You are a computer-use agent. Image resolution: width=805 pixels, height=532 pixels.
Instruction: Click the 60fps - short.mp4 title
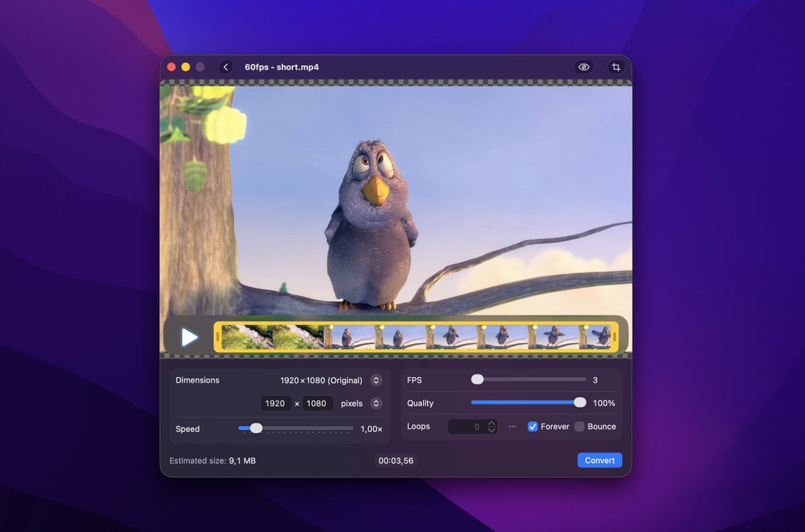pos(282,67)
